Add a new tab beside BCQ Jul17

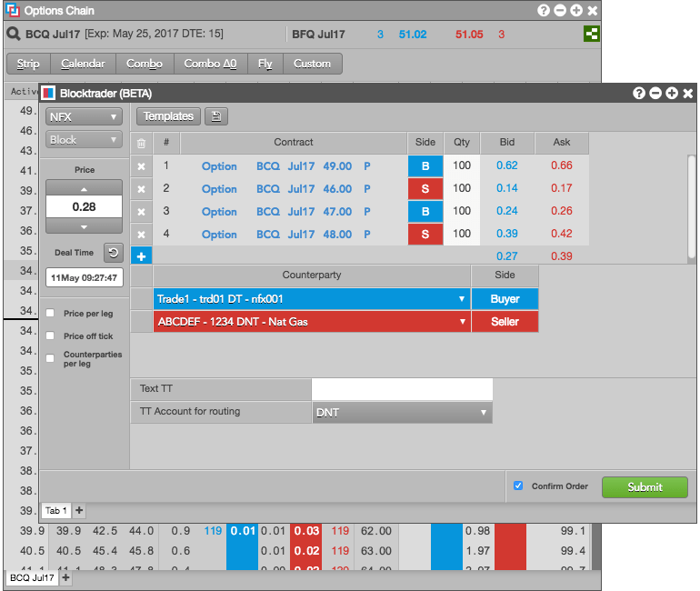tap(65, 578)
